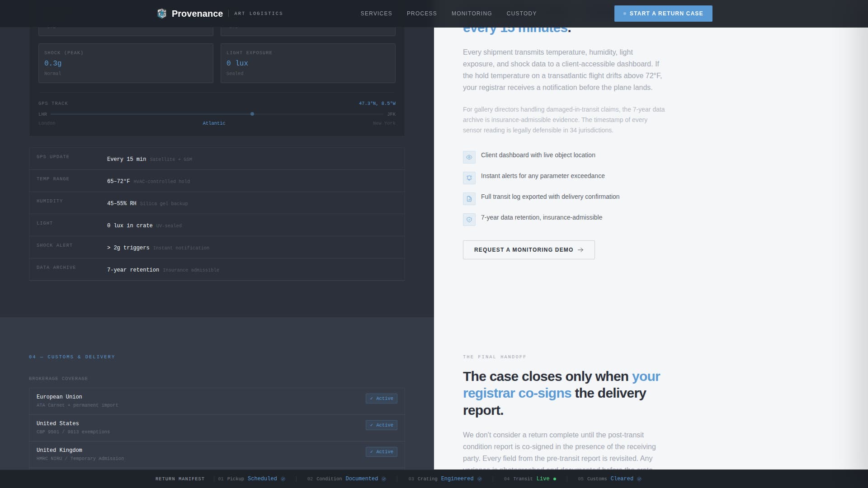Click 'Live' transit status in the manifest bar
Image resolution: width=868 pixels, height=488 pixels.
543,479
